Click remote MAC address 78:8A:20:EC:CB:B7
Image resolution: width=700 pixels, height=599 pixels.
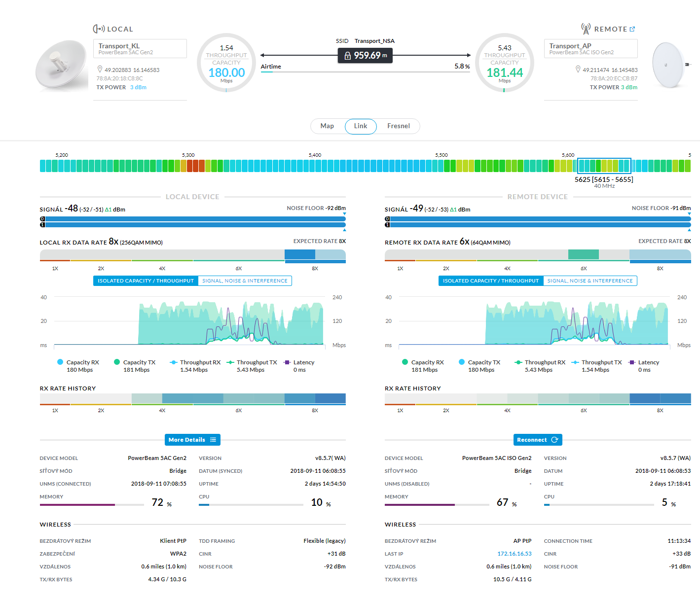[614, 78]
